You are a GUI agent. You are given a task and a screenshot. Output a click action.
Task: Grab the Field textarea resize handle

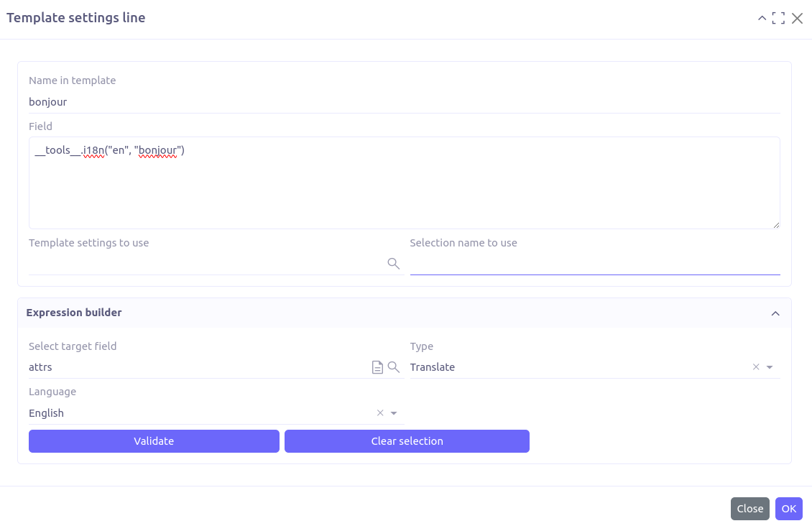pos(776,225)
